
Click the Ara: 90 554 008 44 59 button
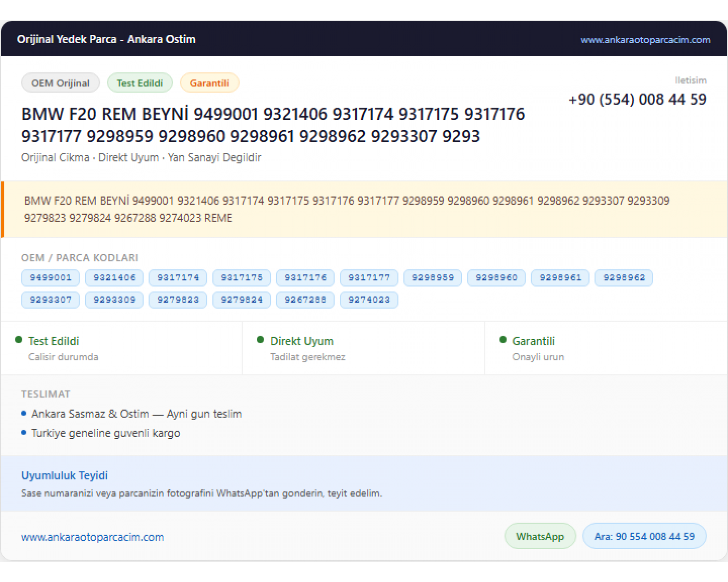pyautogui.click(x=645, y=536)
